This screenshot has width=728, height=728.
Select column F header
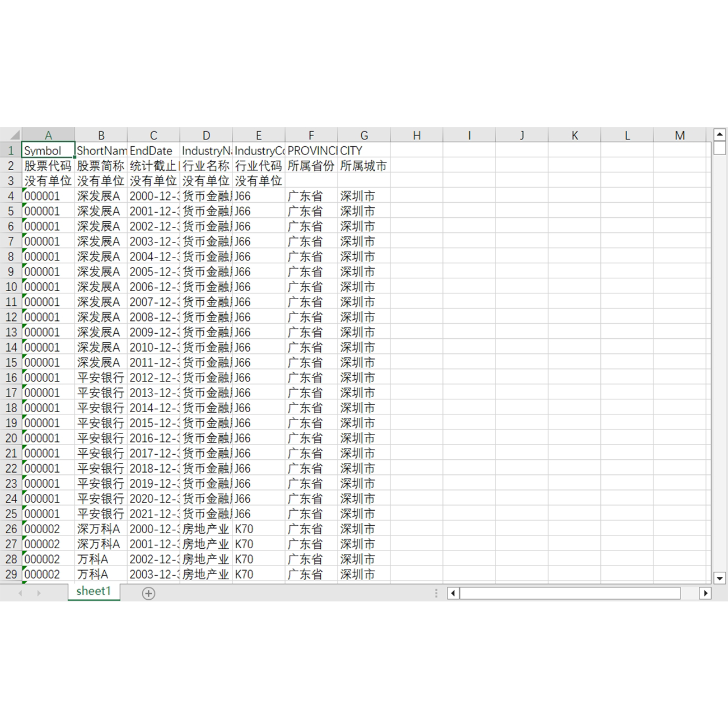point(311,136)
